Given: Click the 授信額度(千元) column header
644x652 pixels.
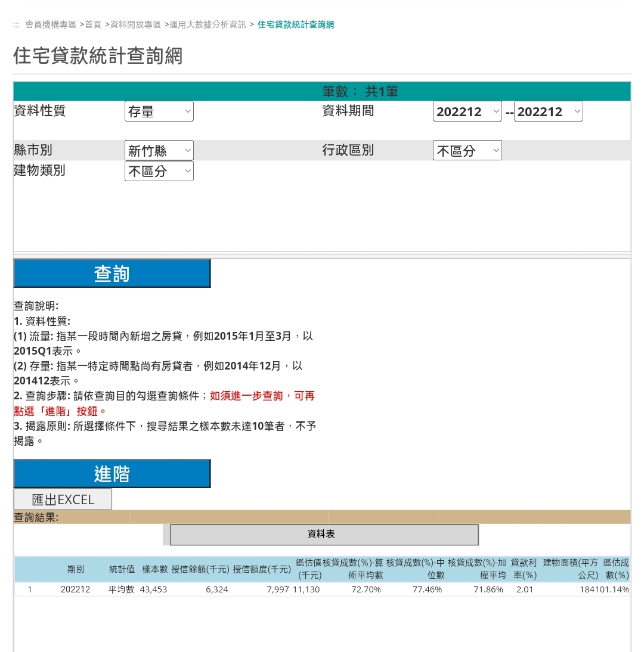Looking at the screenshot, I should coord(262,569).
